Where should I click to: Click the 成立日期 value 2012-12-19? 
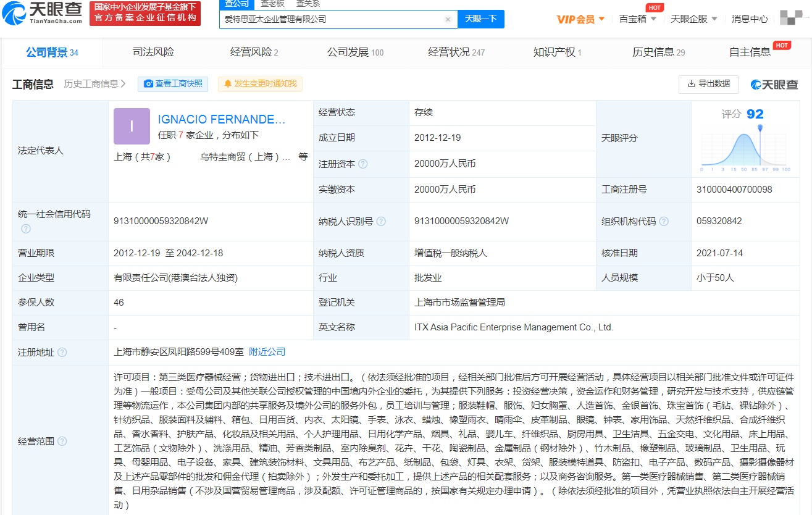point(438,138)
